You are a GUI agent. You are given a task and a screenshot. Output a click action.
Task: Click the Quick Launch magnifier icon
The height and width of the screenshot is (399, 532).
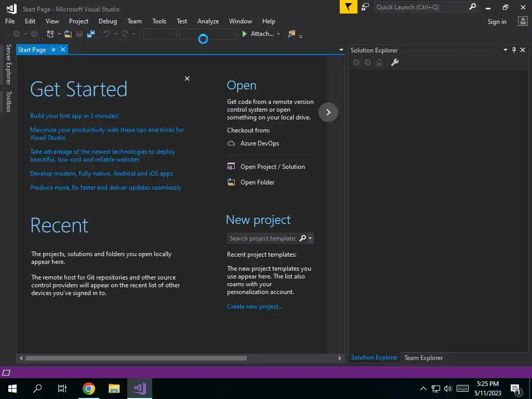click(x=472, y=7)
